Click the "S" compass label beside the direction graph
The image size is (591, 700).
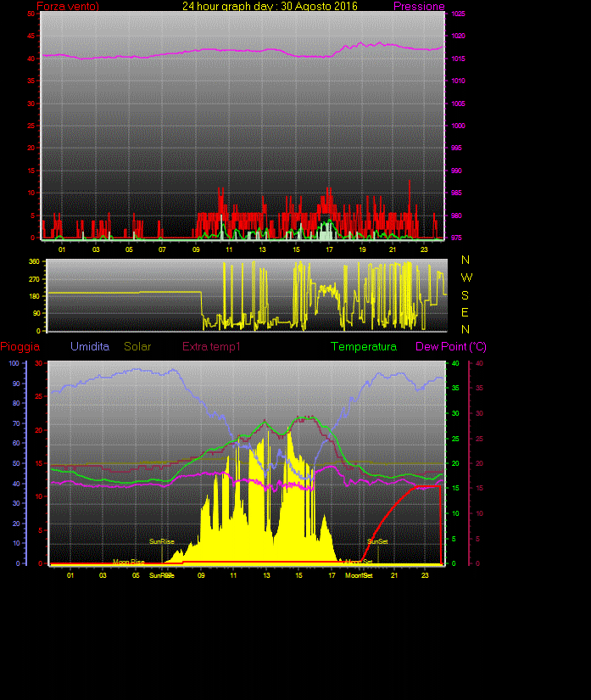pyautogui.click(x=465, y=295)
